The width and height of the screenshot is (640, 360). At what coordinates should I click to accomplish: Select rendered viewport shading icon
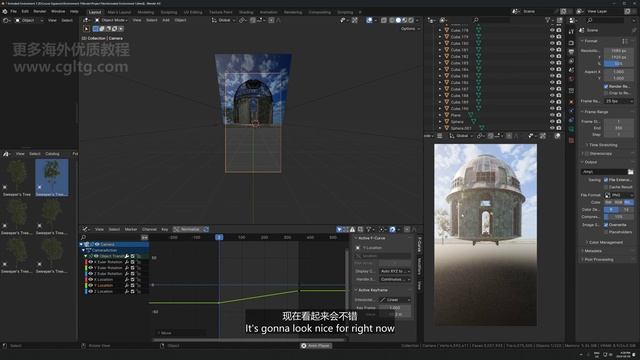pyautogui.click(x=411, y=20)
